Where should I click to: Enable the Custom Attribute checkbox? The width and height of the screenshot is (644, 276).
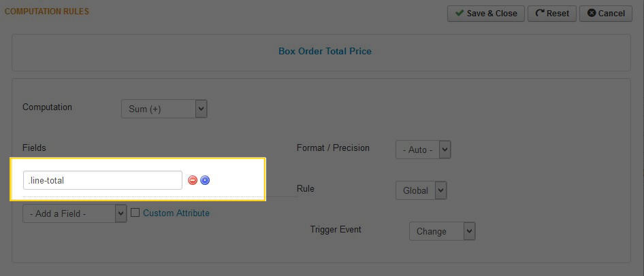click(135, 212)
